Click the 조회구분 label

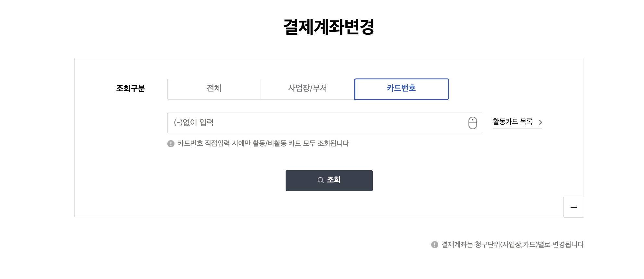[131, 89]
